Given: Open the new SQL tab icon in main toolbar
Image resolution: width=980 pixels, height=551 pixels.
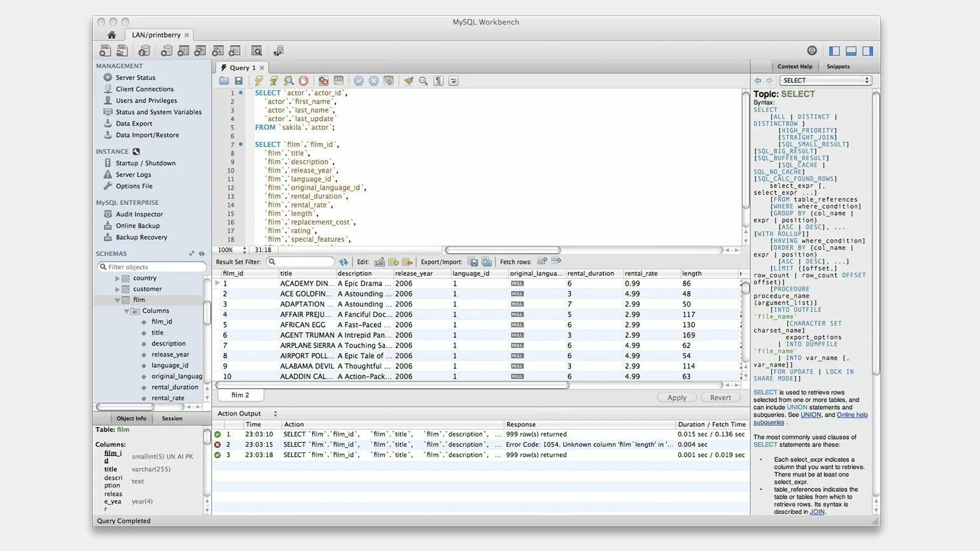Looking at the screenshot, I should point(105,51).
